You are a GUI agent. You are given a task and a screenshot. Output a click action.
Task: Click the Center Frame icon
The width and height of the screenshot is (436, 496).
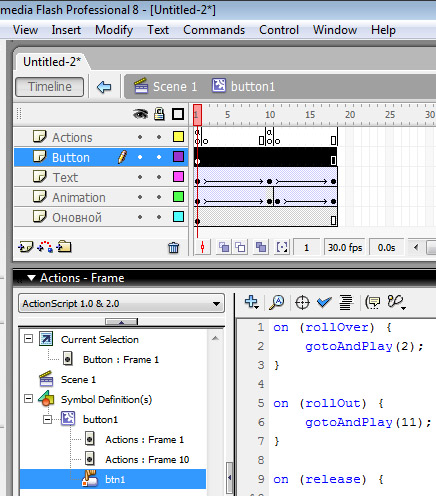click(x=203, y=247)
